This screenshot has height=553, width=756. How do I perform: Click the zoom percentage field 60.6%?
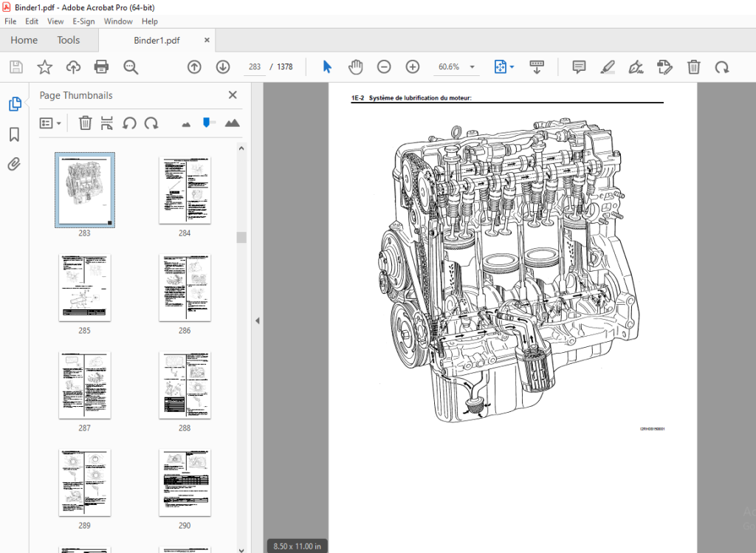click(x=449, y=67)
